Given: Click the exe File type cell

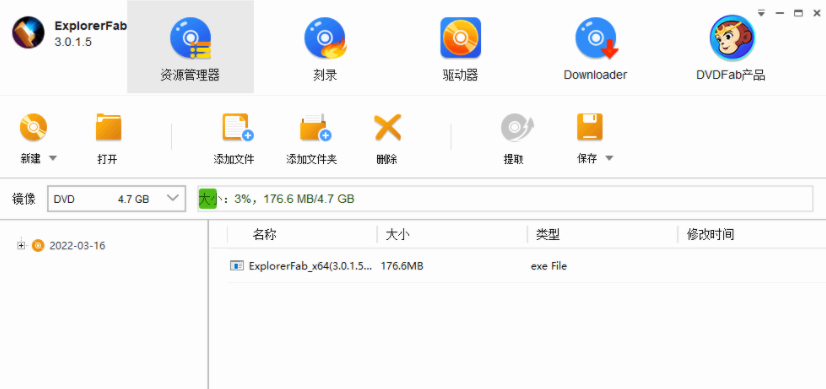Looking at the screenshot, I should pyautogui.click(x=549, y=266).
